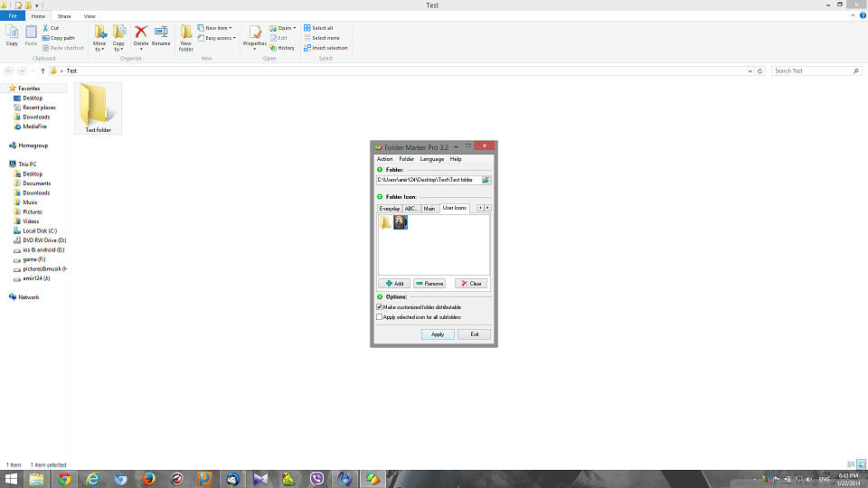This screenshot has width=868, height=488.
Task: Click the Delete red X in ribbon
Action: point(141,36)
